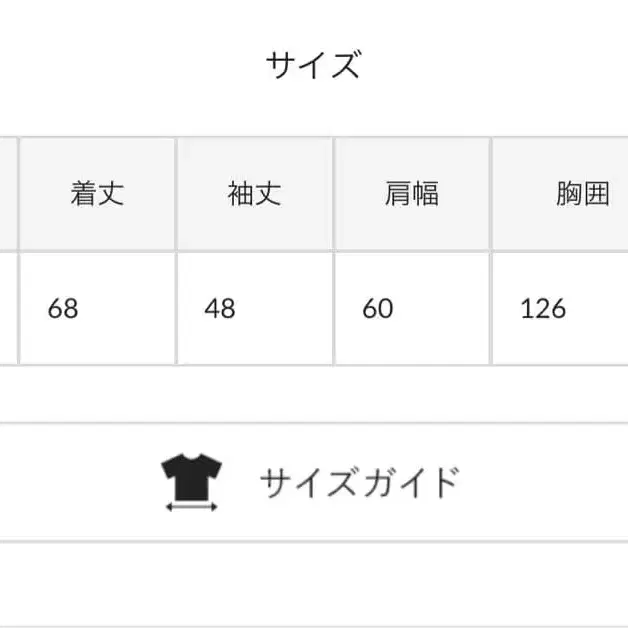Click the 126 value under 胸囲
The width and height of the screenshot is (628, 628).
pyautogui.click(x=543, y=308)
